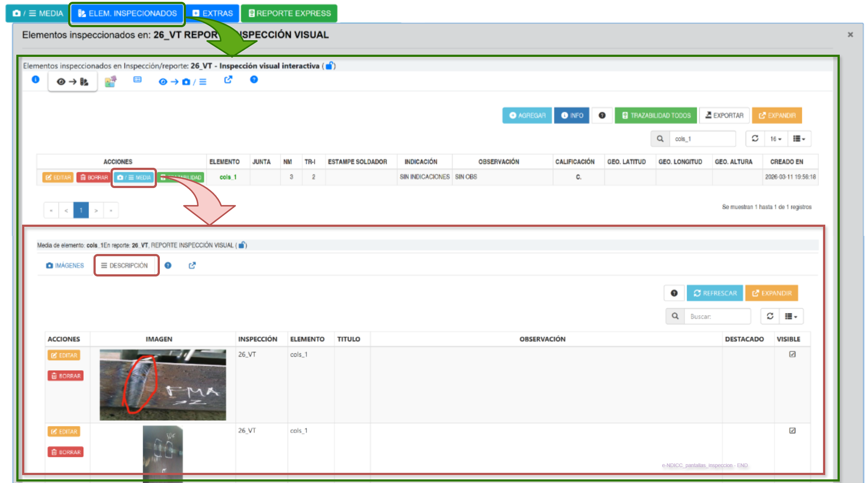Click the REFRESCAR button
Screen dimensions: 868x483
[x=715, y=293]
